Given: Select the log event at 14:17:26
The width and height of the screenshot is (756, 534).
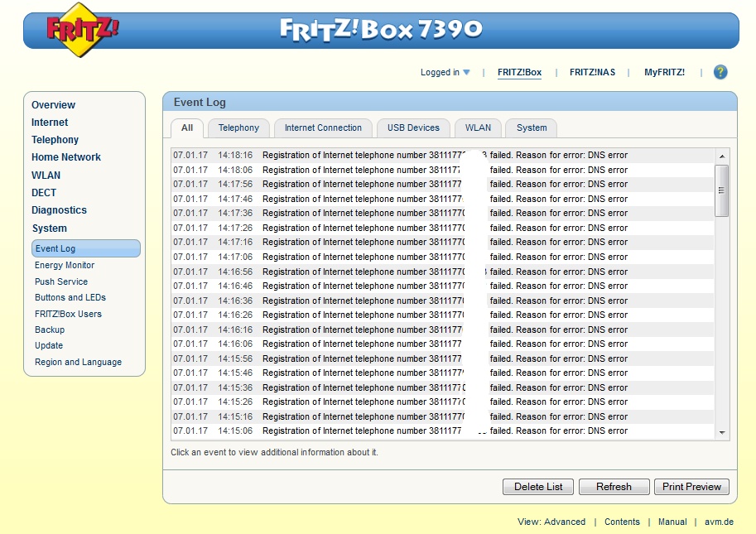Looking at the screenshot, I should tap(443, 228).
